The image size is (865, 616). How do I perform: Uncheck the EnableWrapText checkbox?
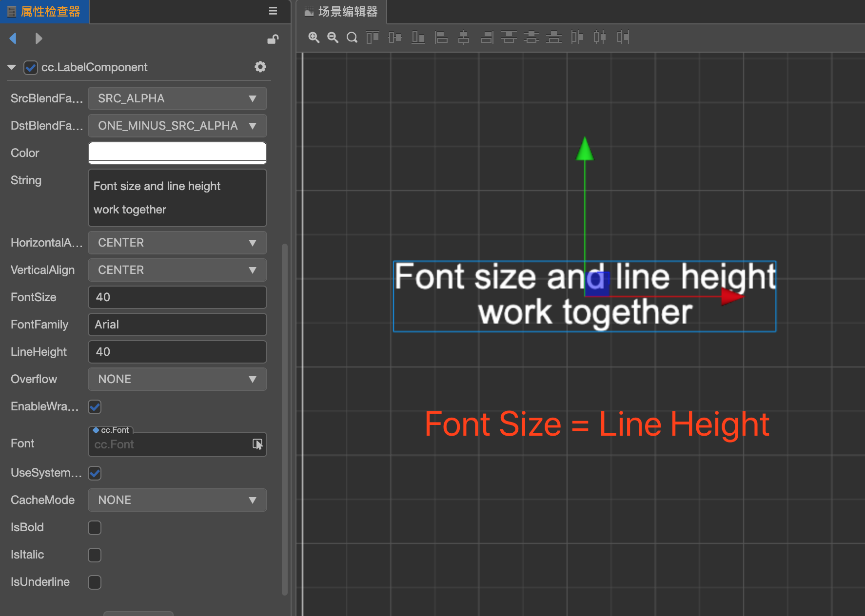pyautogui.click(x=95, y=406)
